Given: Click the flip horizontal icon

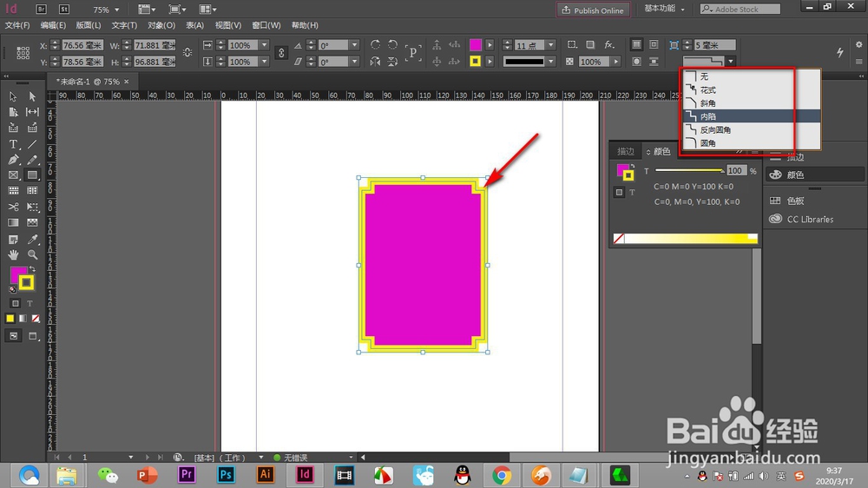Looking at the screenshot, I should click(375, 62).
